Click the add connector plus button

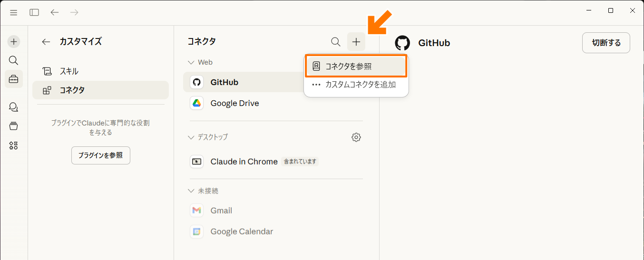(356, 42)
